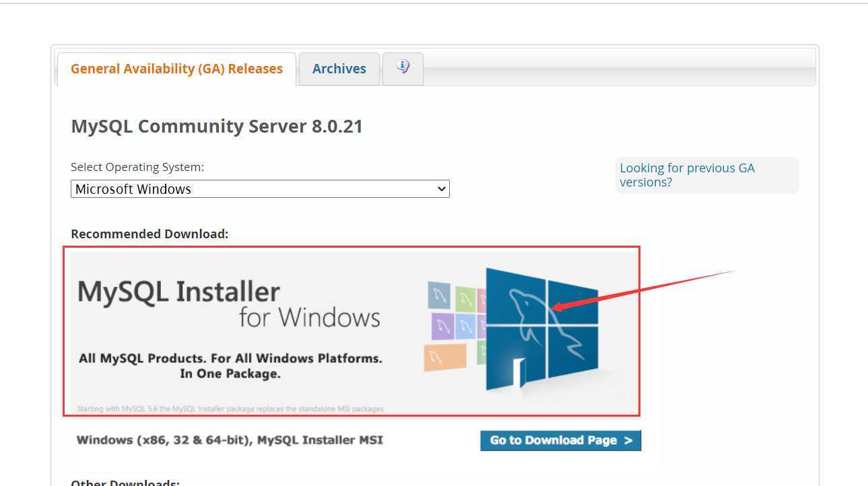Image resolution: width=868 pixels, height=486 pixels.
Task: Switch to the Archives tab
Action: point(339,69)
